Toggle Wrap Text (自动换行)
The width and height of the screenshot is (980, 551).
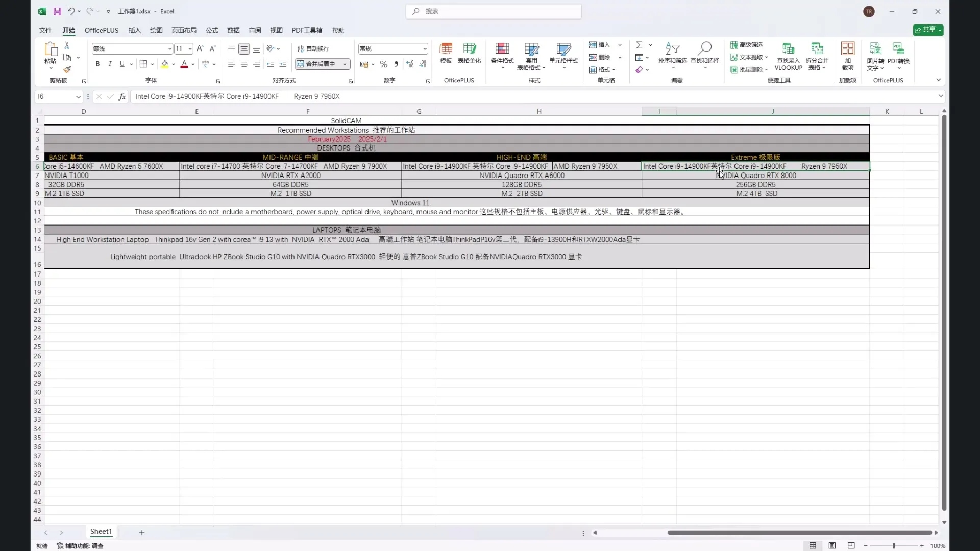click(313, 48)
